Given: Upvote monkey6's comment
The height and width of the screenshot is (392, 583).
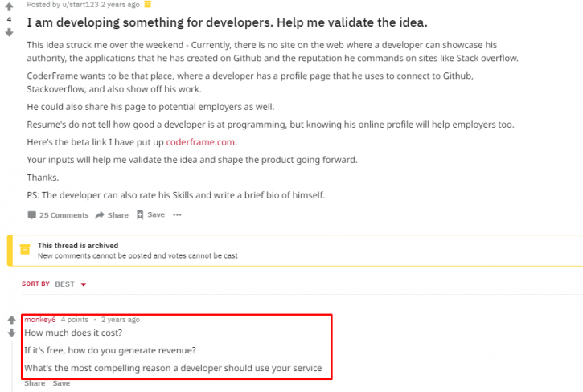Looking at the screenshot, I should click(11, 320).
